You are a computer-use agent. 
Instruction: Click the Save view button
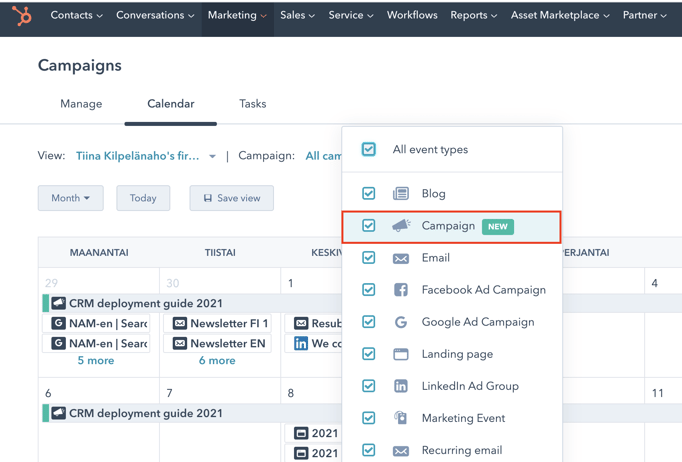(x=231, y=198)
